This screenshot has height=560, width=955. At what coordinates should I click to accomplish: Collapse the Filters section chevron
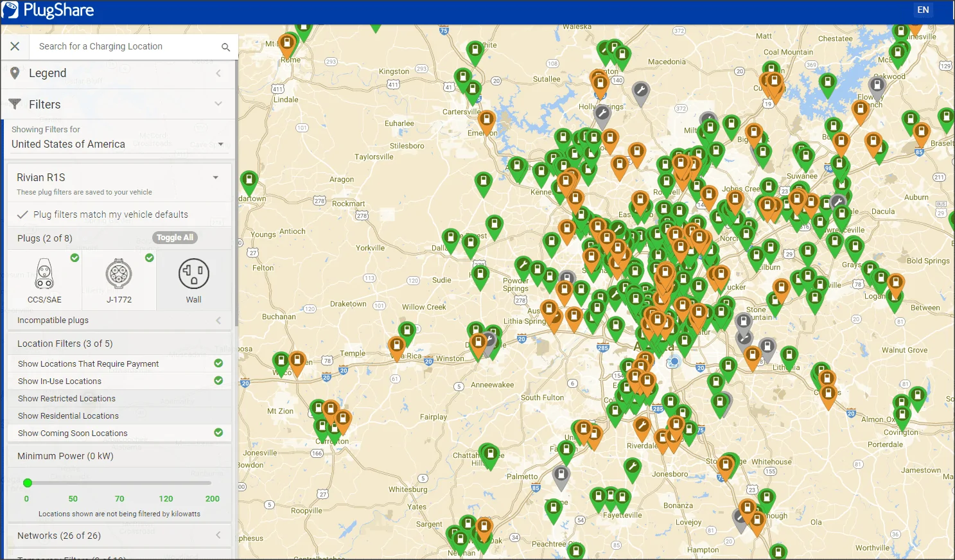(x=218, y=104)
